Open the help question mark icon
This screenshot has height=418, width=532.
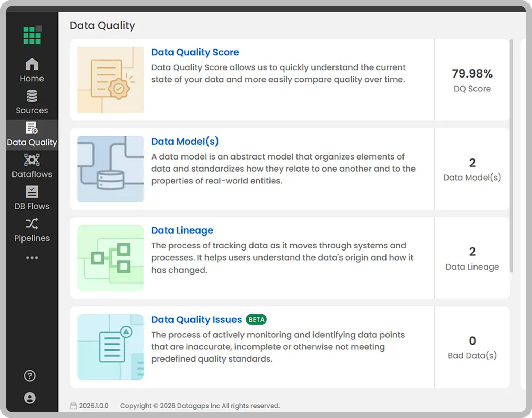click(x=30, y=376)
